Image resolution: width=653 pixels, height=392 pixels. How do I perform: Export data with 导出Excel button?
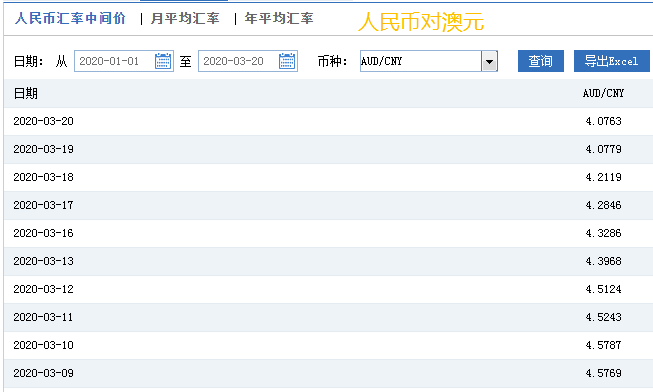coord(611,61)
